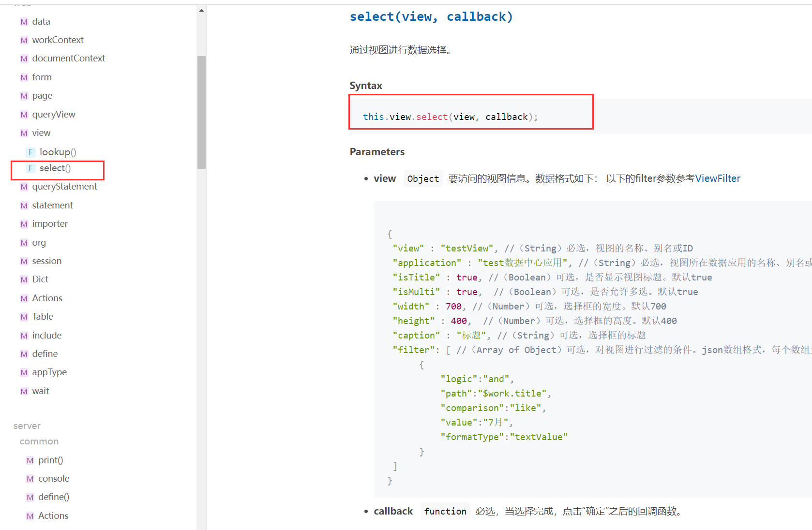This screenshot has height=530, width=812.
Task: Click the M icon beside documentContext
Action: pos(24,59)
